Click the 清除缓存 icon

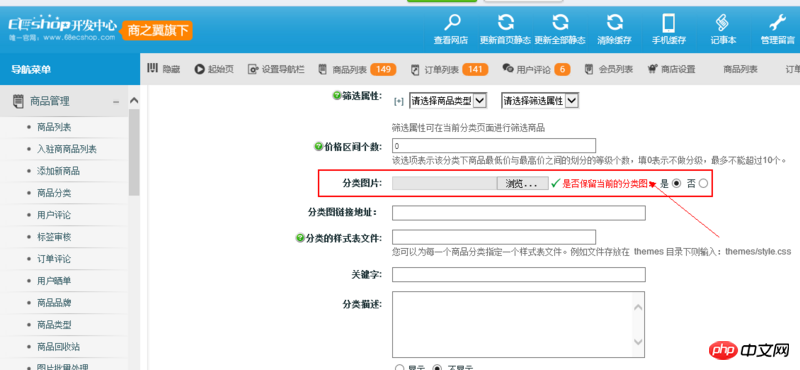click(x=614, y=23)
